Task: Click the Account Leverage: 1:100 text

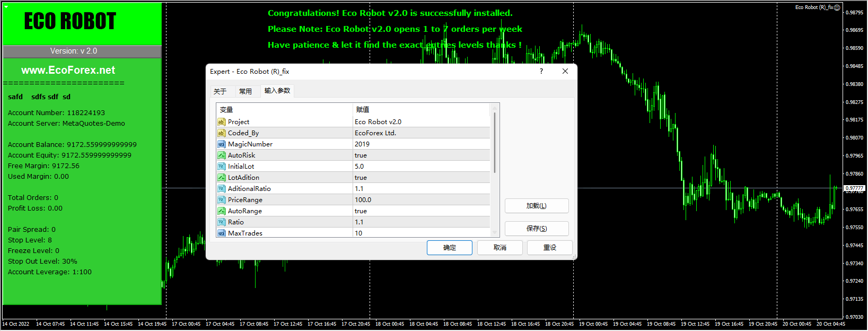Action: point(50,272)
